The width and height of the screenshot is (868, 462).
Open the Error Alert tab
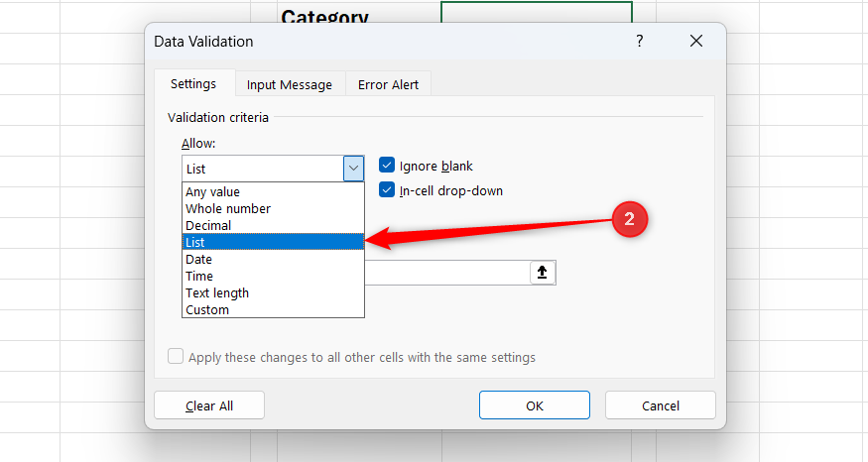point(388,84)
